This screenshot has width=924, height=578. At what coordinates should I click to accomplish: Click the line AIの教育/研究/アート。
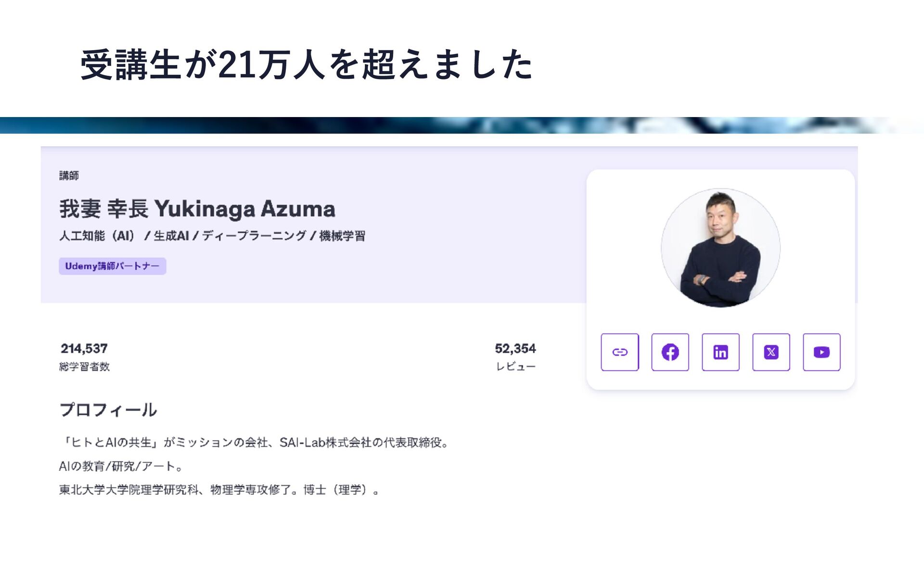point(121,466)
